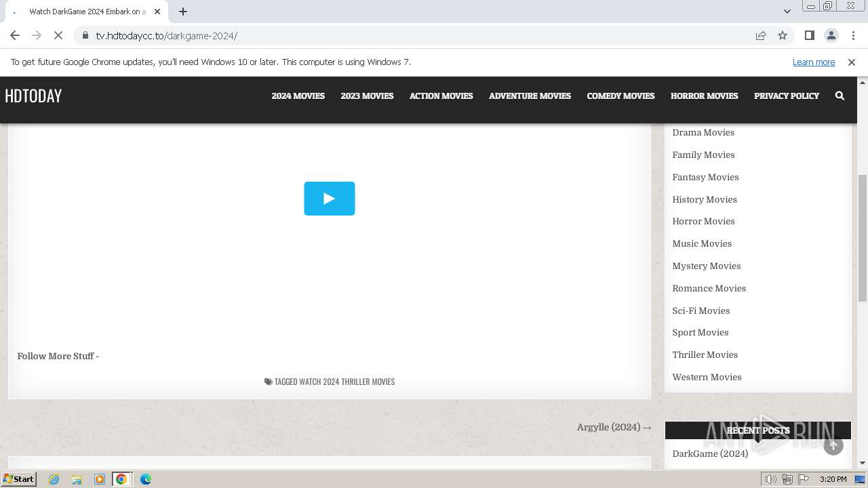Screen dimensions: 868x488
Task: Open Horror Movies in the sidebar
Action: point(703,221)
